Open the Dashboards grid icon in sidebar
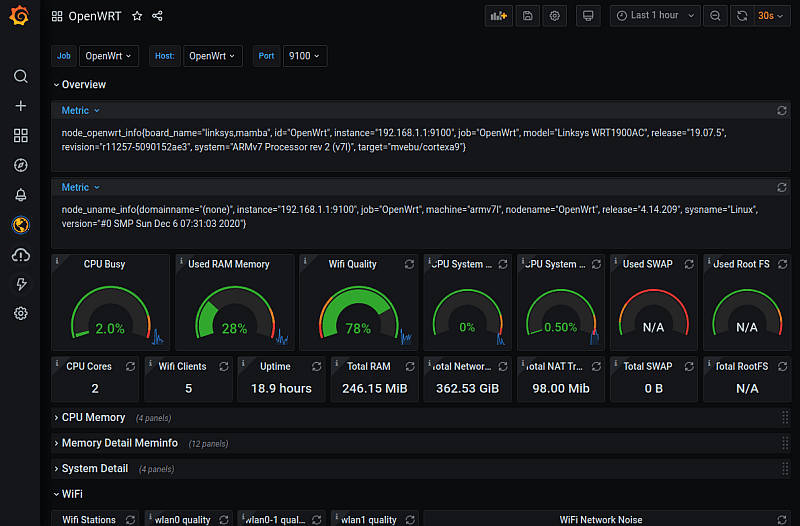Image resolution: width=800 pixels, height=526 pixels. point(20,135)
